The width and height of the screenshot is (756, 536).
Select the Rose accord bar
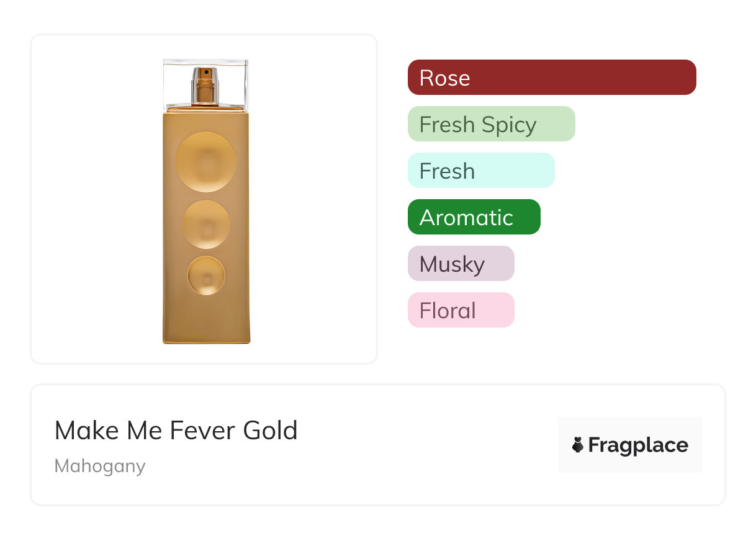(551, 78)
